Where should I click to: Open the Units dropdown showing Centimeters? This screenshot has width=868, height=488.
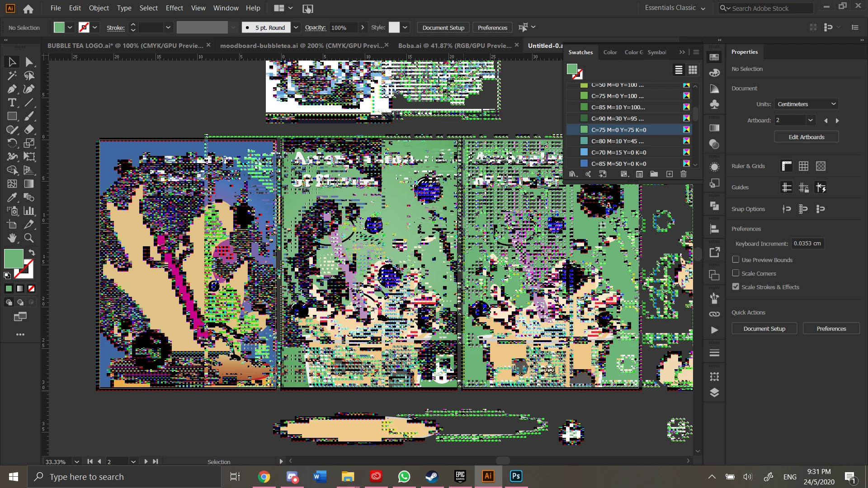(x=806, y=104)
